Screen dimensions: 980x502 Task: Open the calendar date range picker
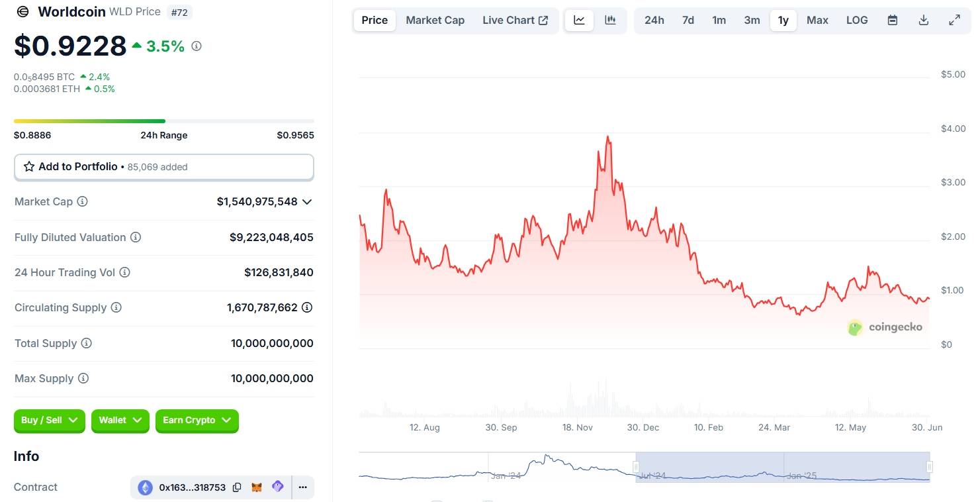[893, 20]
